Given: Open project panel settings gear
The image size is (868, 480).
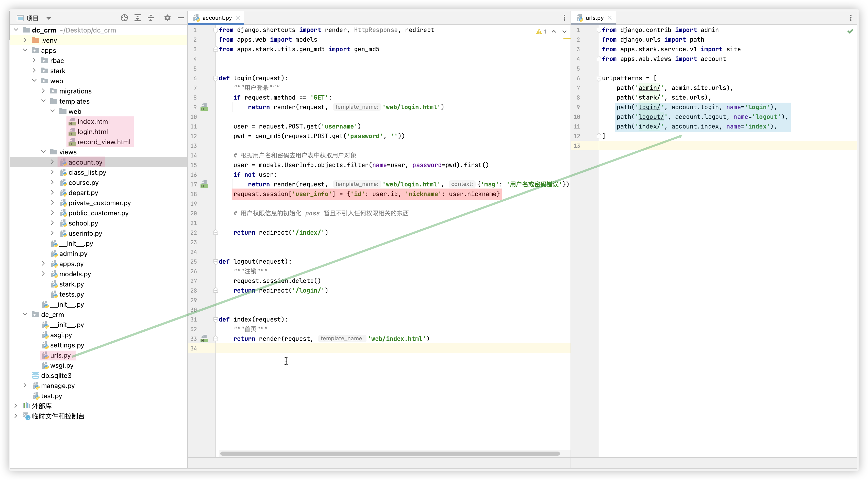Looking at the screenshot, I should [x=168, y=18].
